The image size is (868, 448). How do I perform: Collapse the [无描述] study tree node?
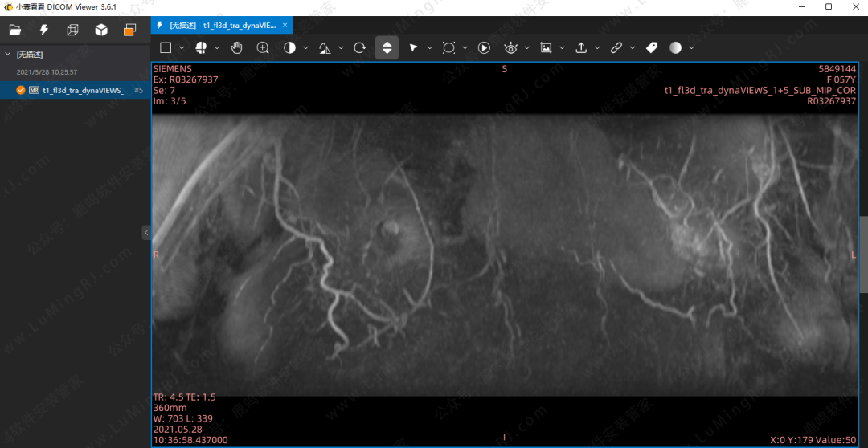pos(8,55)
